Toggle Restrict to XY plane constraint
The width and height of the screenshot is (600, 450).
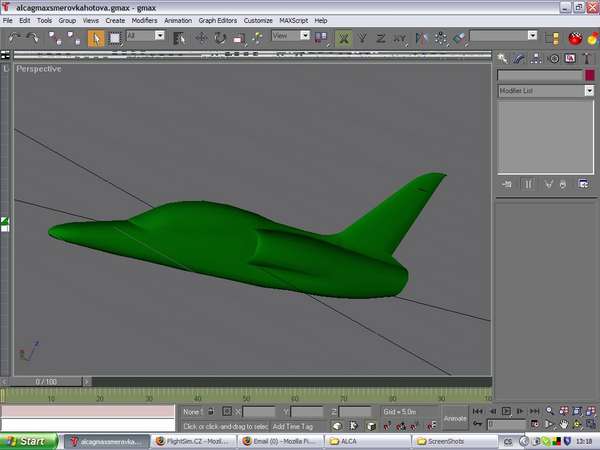tap(399, 38)
